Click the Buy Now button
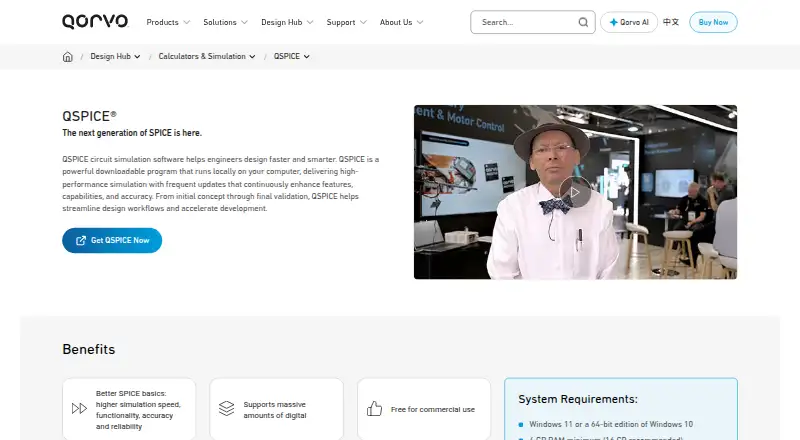 [713, 22]
